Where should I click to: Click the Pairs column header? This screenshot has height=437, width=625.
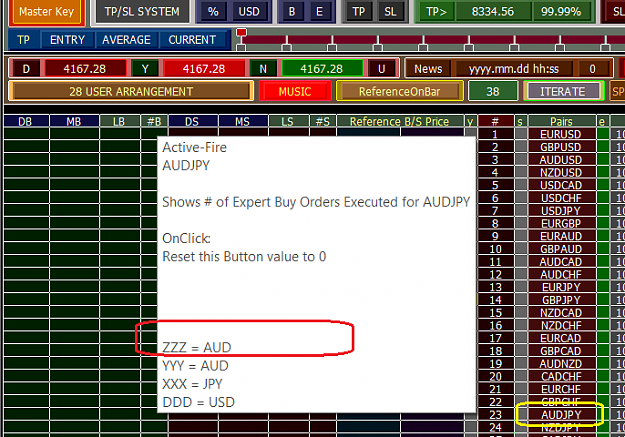click(562, 121)
